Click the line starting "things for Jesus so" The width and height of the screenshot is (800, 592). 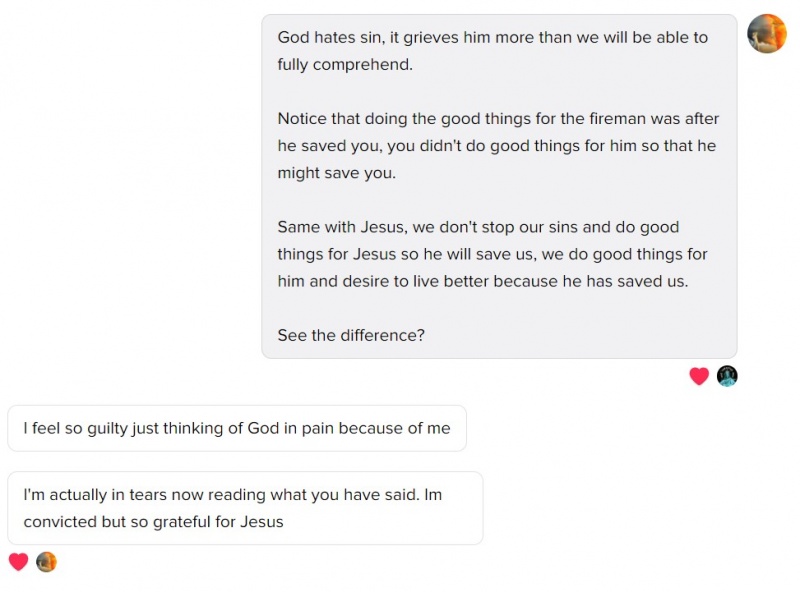pyautogui.click(x=492, y=254)
